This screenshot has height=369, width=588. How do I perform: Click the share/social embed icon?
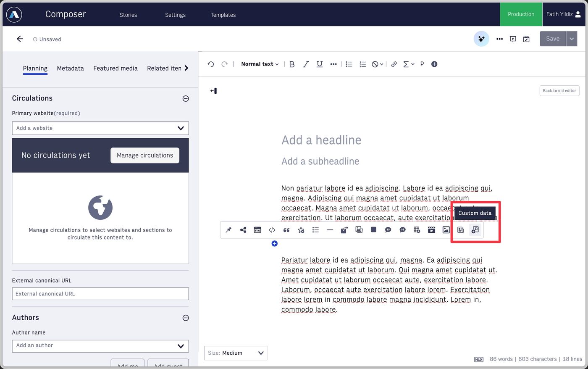pos(243,230)
